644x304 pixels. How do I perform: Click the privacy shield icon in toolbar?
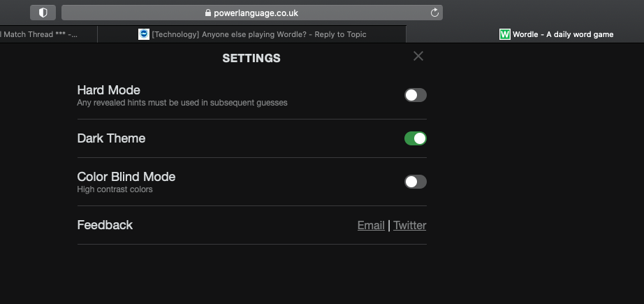coord(43,13)
